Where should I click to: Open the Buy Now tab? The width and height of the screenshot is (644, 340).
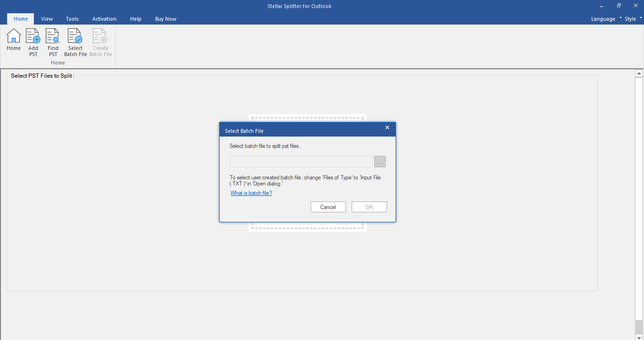165,19
